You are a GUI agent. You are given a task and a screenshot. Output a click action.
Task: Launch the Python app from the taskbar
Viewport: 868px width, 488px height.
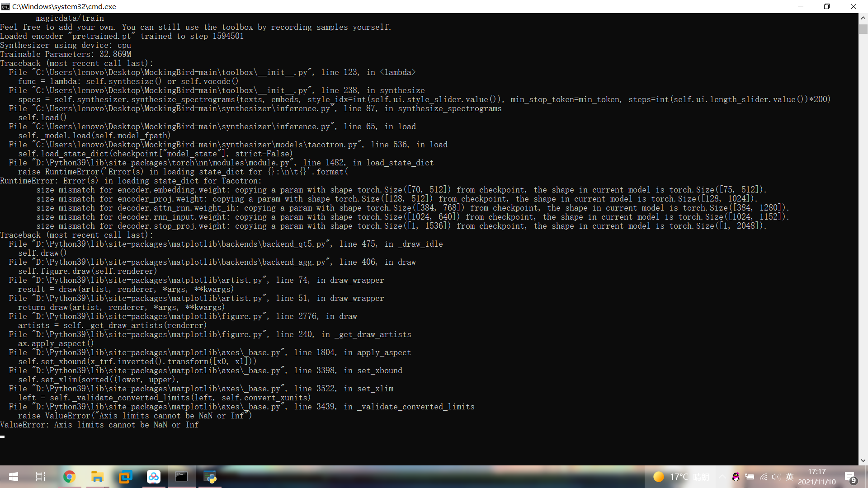[x=210, y=477]
